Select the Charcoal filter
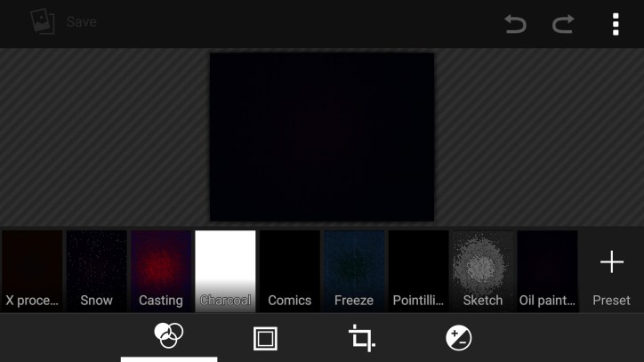 [225, 270]
